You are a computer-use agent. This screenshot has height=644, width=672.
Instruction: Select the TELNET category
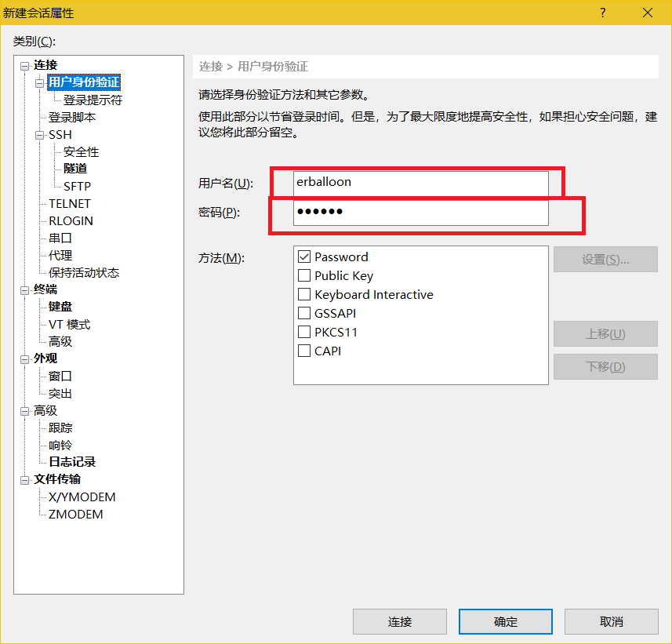point(70,203)
